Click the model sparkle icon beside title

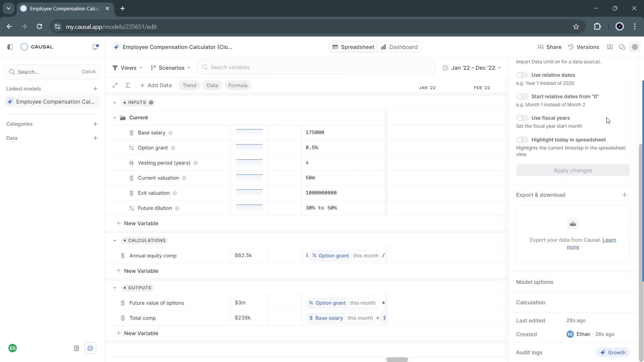[116, 47]
